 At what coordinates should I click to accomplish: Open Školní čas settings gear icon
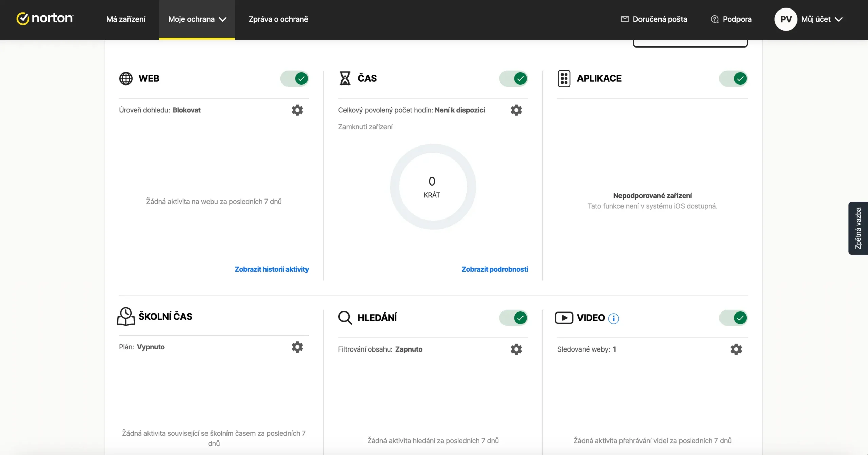tap(297, 347)
